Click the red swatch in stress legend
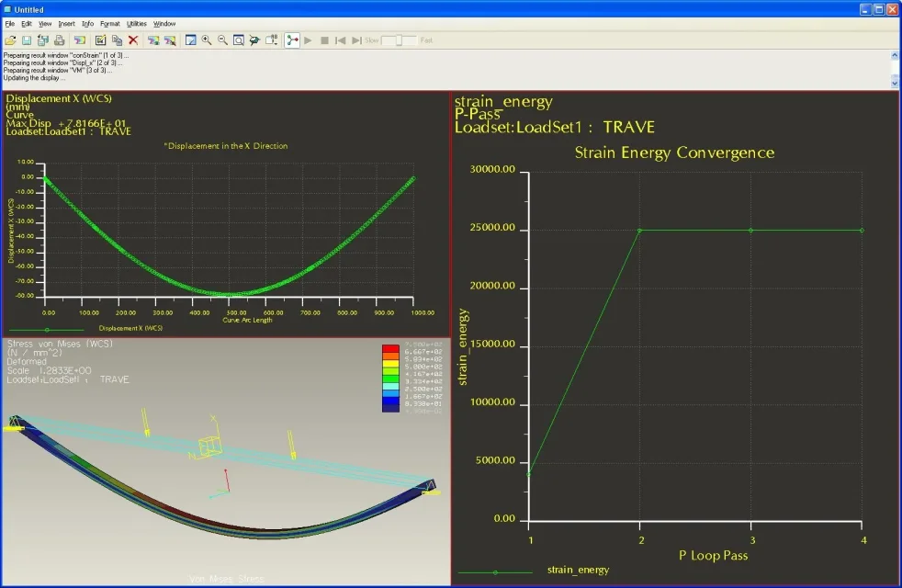Viewport: 902px width, 588px height. click(390, 348)
